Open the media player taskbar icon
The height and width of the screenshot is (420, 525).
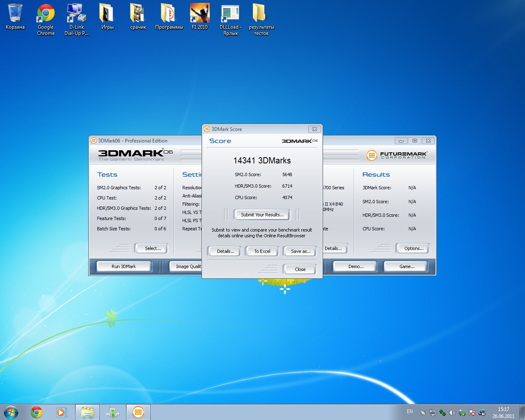[62, 412]
